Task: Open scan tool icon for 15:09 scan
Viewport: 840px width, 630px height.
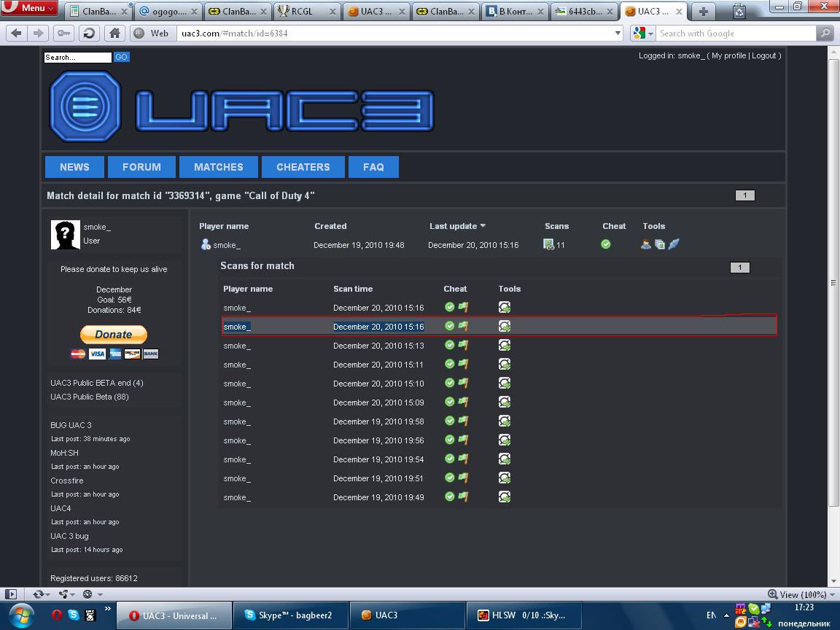Action: pyautogui.click(x=504, y=402)
